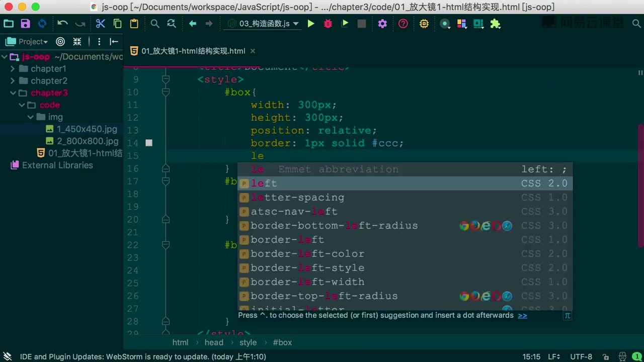Open Project panel options (vertical dots)

pos(99,42)
